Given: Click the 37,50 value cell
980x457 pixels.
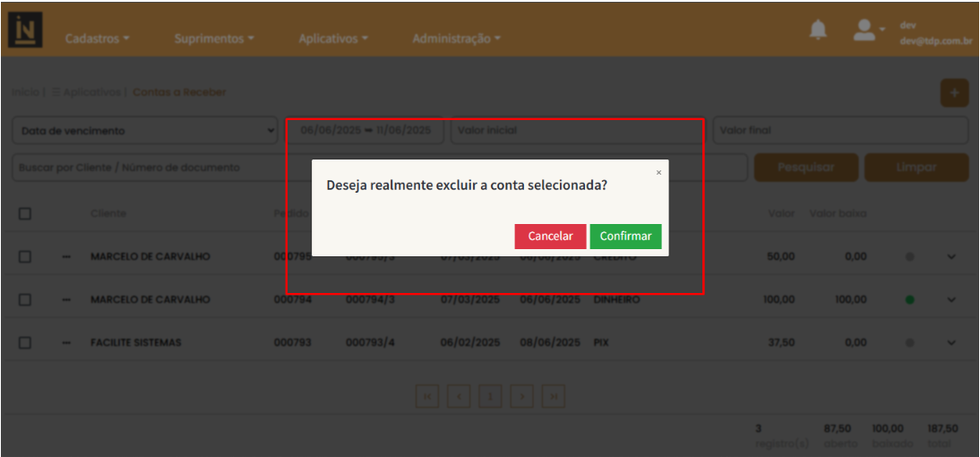Looking at the screenshot, I should [781, 342].
